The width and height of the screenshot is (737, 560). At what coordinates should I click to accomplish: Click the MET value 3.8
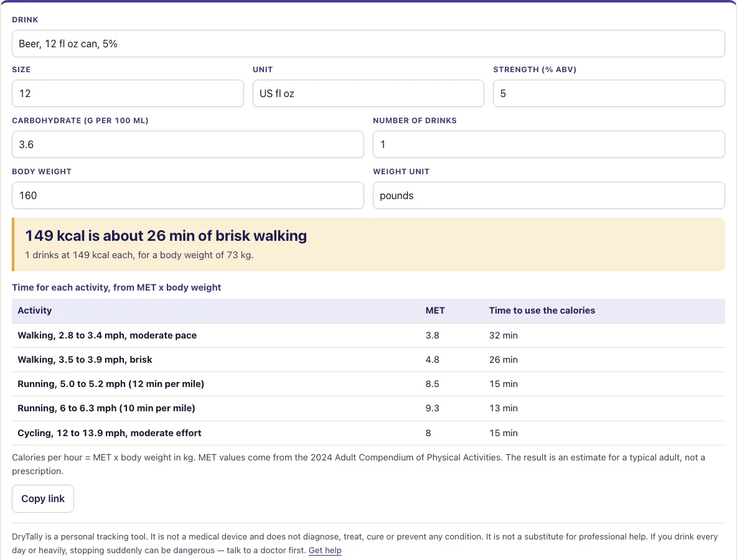click(x=433, y=335)
